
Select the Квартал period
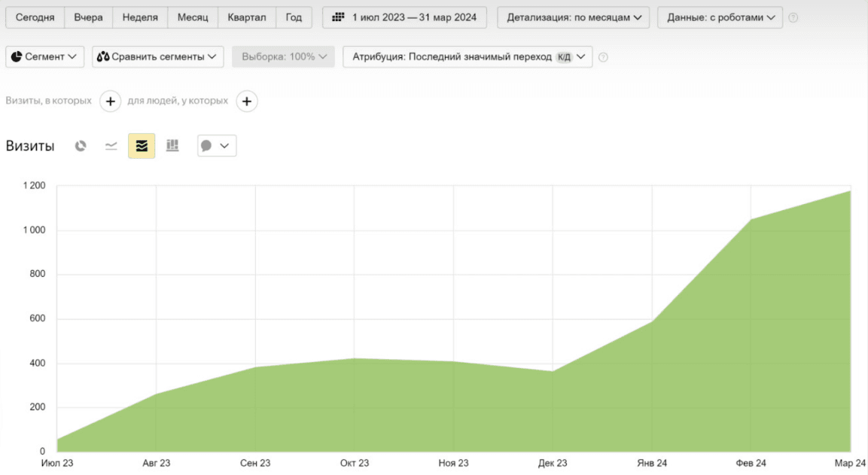[247, 18]
